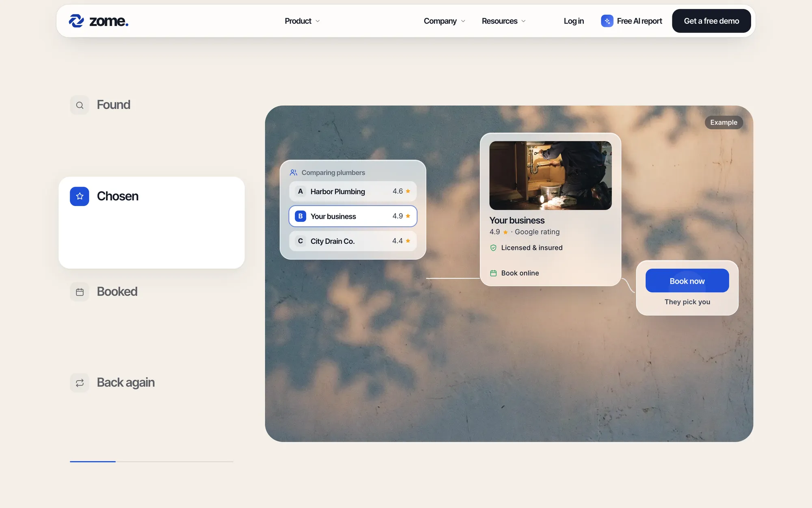Open the Resources menu

[503, 21]
